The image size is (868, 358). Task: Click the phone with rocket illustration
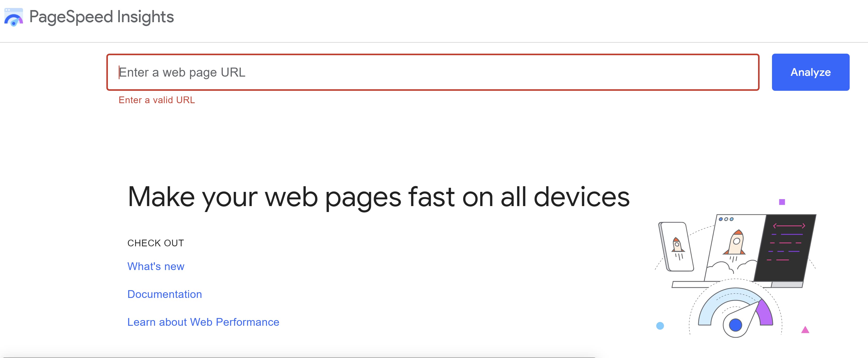[676, 247]
